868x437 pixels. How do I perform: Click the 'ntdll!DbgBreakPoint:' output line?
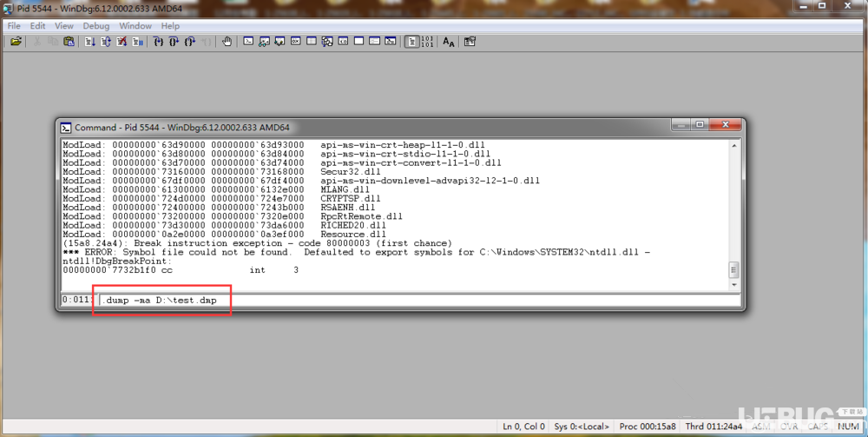tap(117, 261)
